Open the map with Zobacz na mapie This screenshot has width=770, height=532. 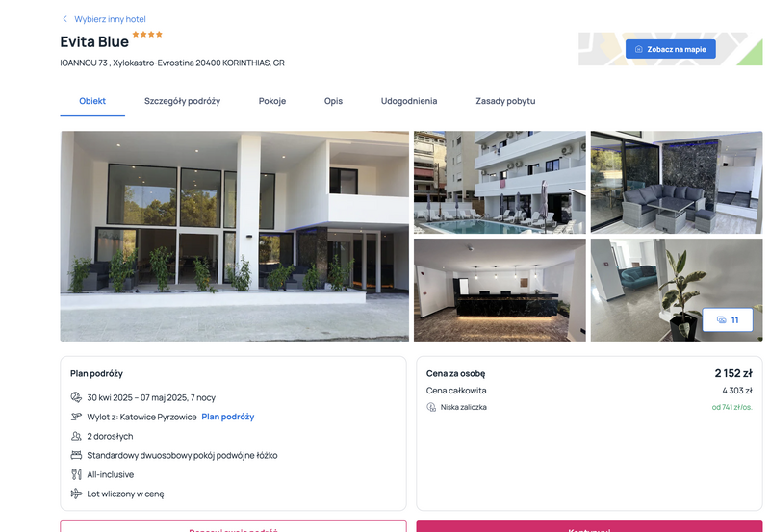[670, 49]
